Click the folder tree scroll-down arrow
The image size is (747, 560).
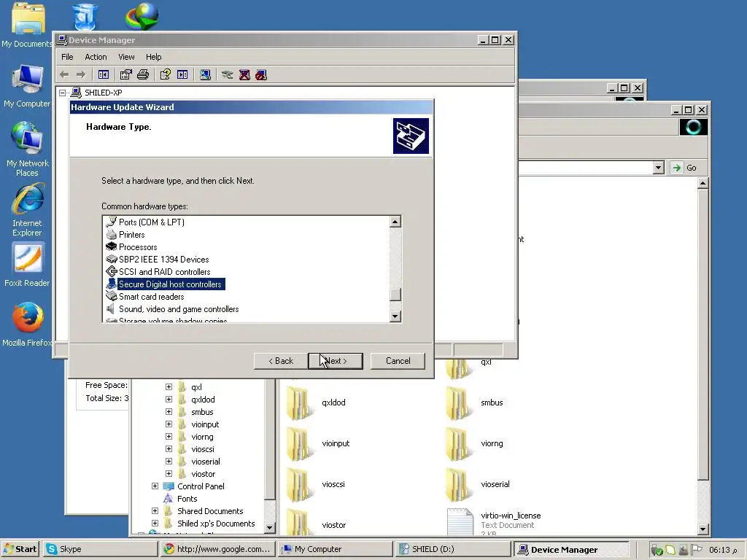270,527
